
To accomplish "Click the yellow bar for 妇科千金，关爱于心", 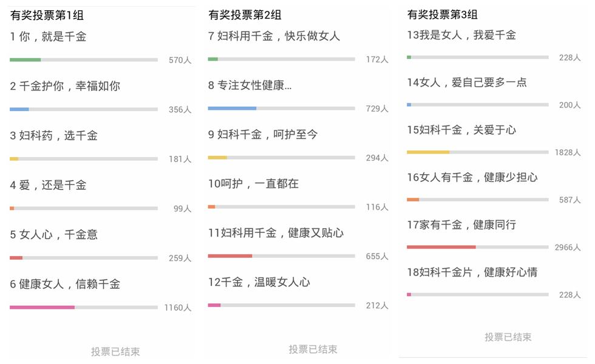I will pos(428,152).
